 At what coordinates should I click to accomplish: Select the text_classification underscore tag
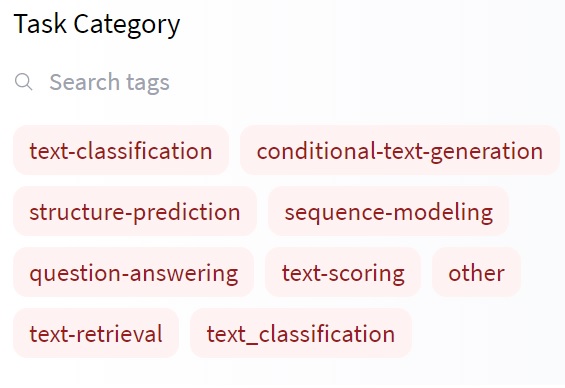point(301,333)
